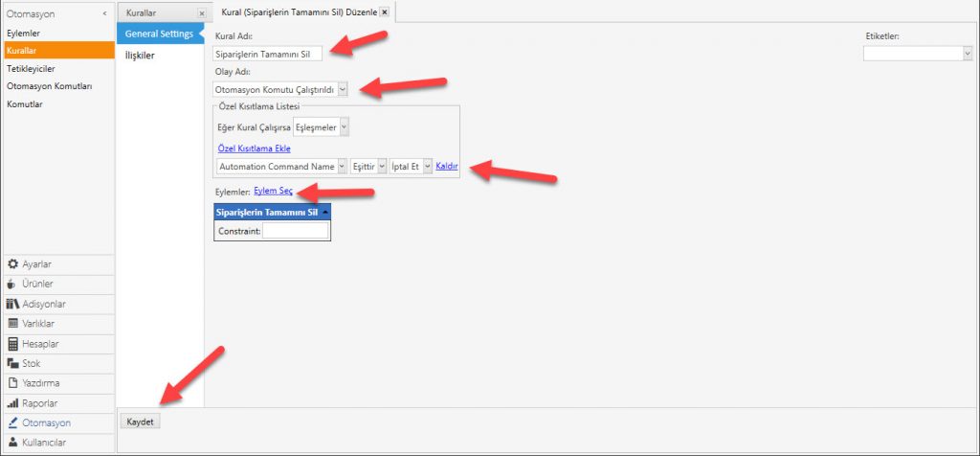Click the Kullanıcılar user icon
The image size is (980, 456).
click(13, 443)
